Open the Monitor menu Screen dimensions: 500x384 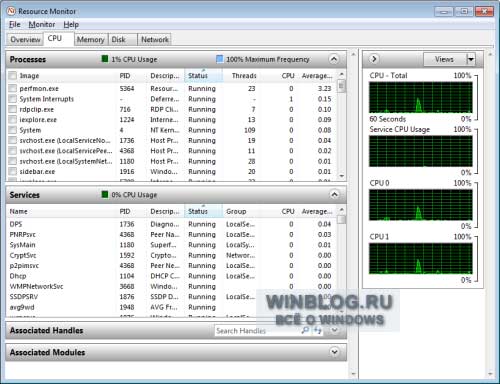(x=42, y=25)
